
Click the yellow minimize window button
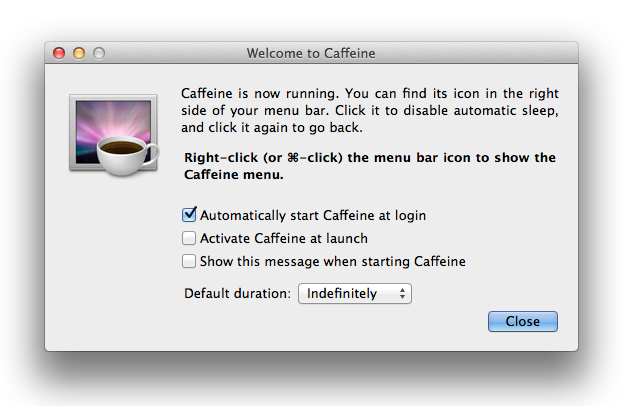click(79, 53)
